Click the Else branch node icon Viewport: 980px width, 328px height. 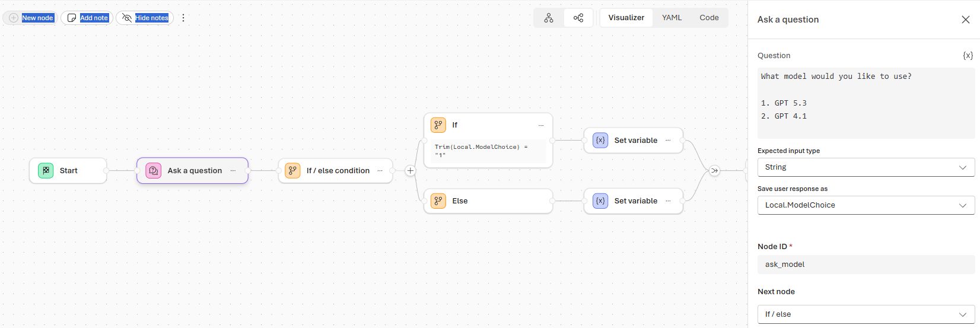coord(438,201)
